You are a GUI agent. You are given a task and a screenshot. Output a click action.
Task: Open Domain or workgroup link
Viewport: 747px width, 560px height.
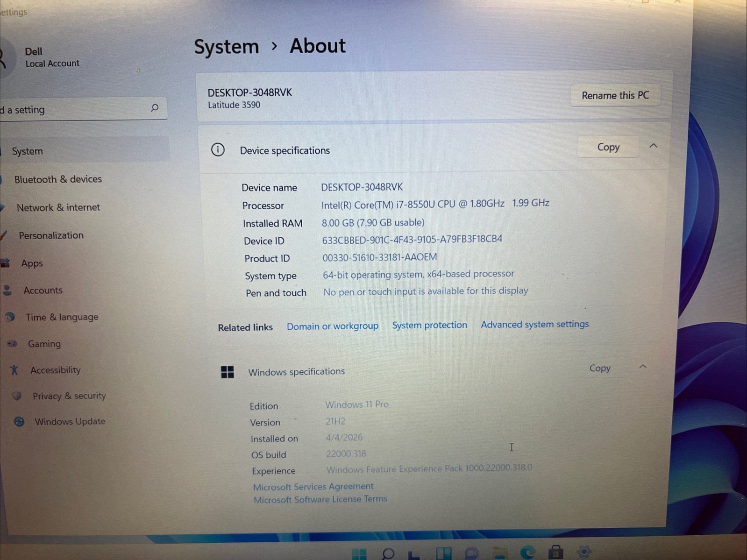333,326
